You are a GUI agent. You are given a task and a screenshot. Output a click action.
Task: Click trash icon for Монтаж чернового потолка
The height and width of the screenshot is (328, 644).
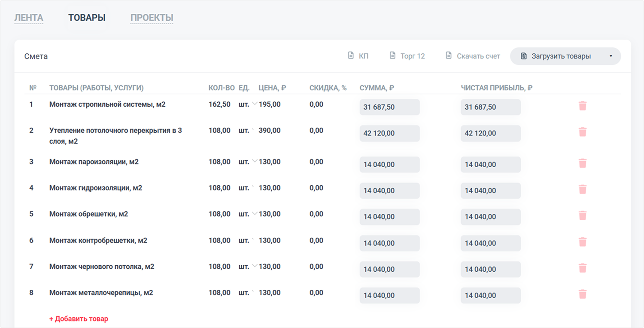click(x=582, y=268)
